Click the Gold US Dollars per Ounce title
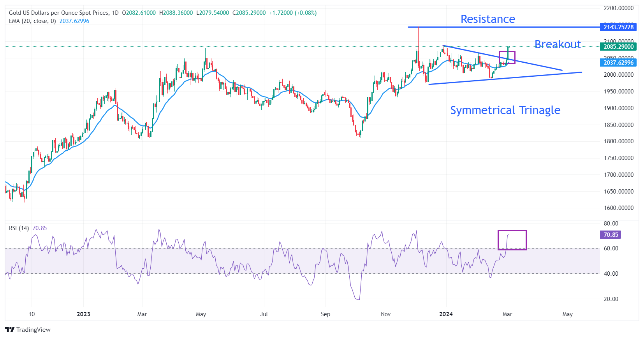The width and height of the screenshot is (644, 338). coord(59,13)
